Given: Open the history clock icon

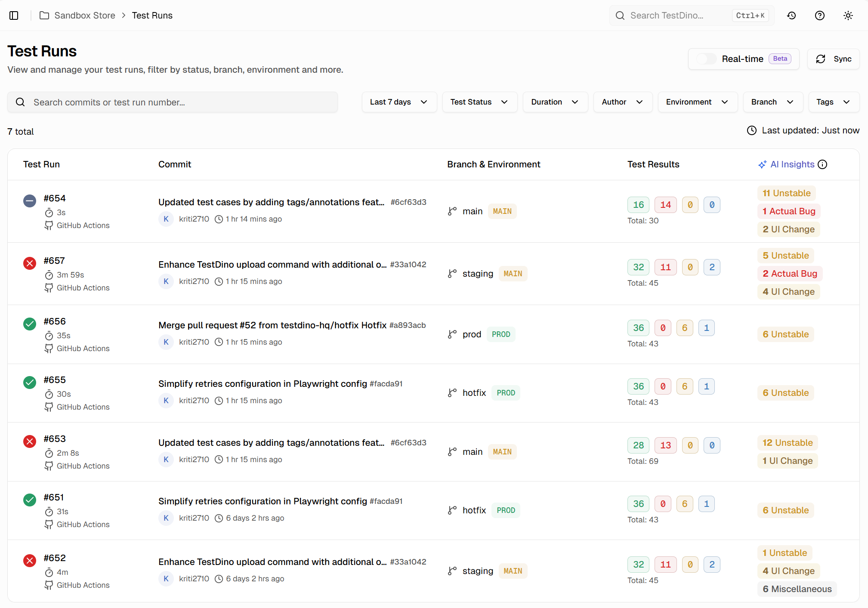Looking at the screenshot, I should (791, 15).
